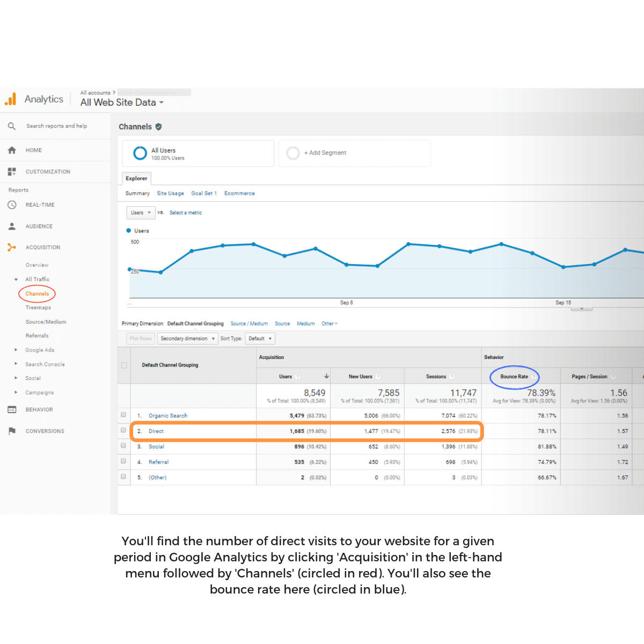Click the Acquisition icon in sidebar
The width and height of the screenshot is (644, 644).
[x=12, y=247]
